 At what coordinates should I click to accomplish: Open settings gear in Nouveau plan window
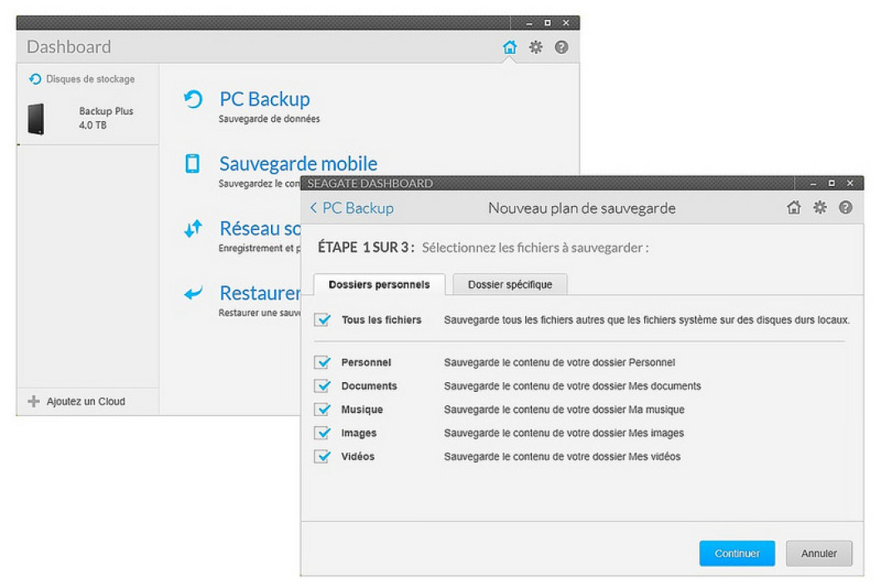[820, 208]
